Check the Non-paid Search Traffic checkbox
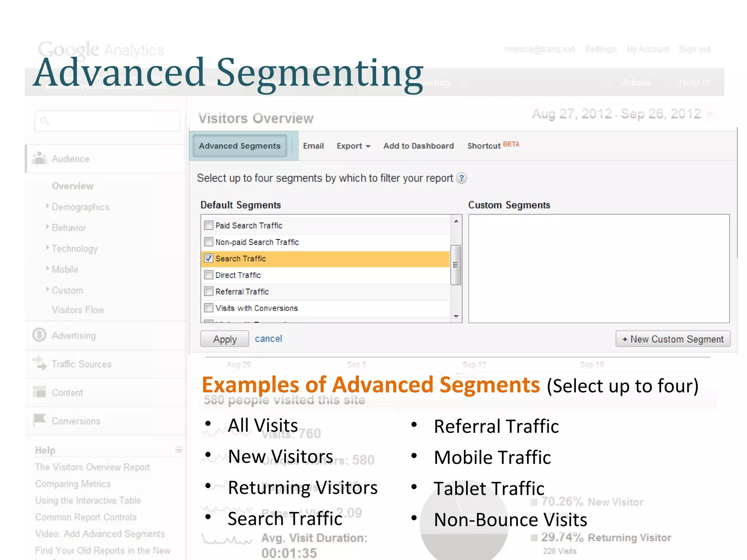The height and width of the screenshot is (560, 747). (209, 242)
